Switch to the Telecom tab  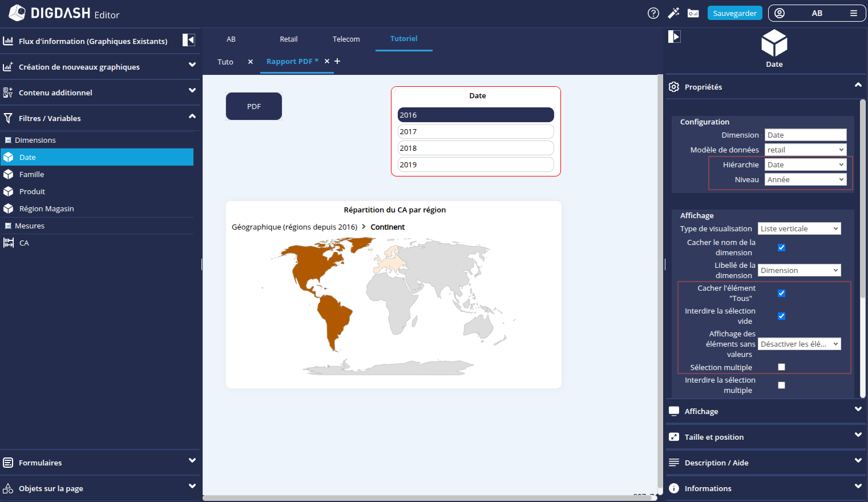coord(346,39)
